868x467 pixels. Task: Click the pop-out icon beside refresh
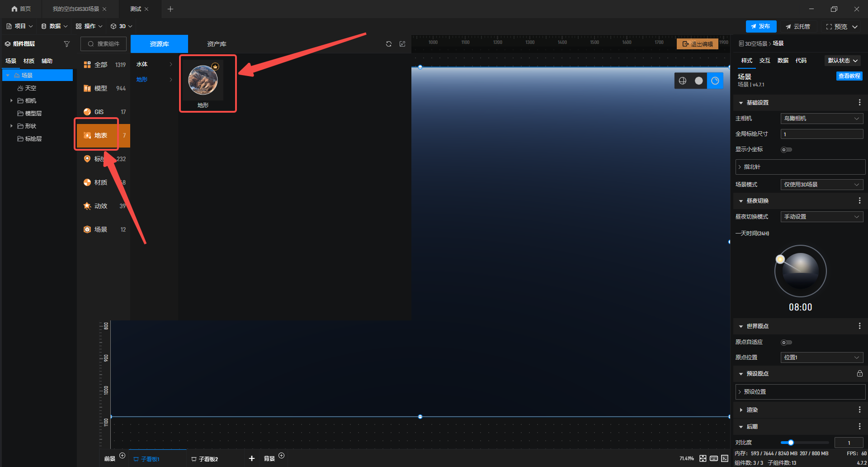point(402,44)
